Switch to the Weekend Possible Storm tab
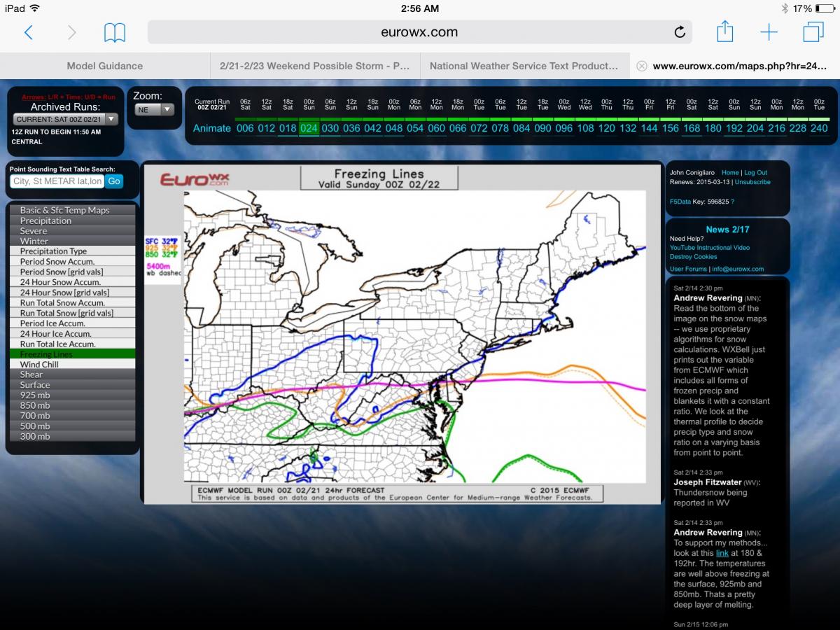The image size is (840, 630). click(x=315, y=66)
